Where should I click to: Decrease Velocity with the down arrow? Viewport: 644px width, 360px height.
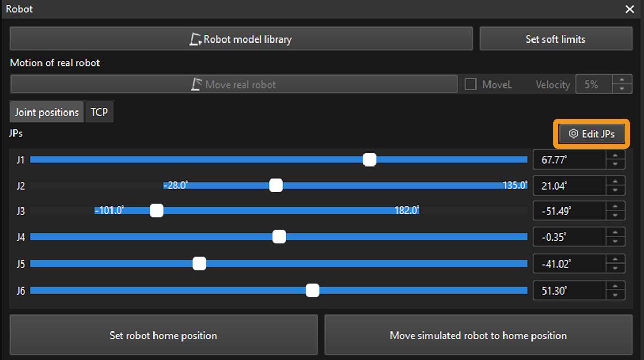coord(622,89)
